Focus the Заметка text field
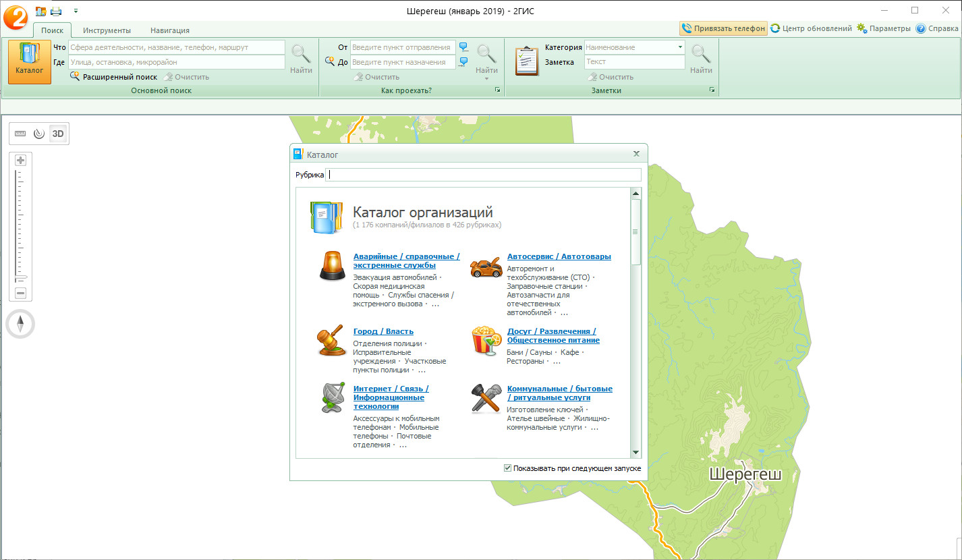962x560 pixels. click(634, 62)
